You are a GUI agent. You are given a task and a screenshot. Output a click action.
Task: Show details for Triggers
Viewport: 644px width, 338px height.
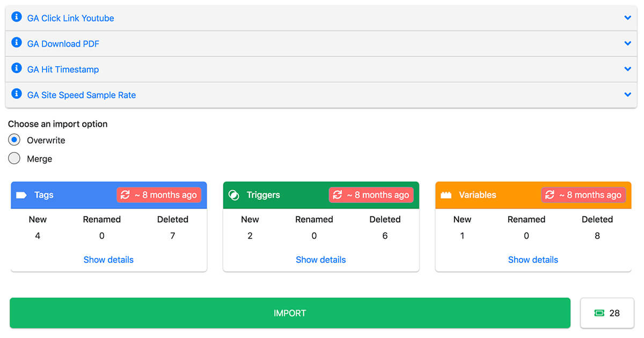tap(321, 260)
